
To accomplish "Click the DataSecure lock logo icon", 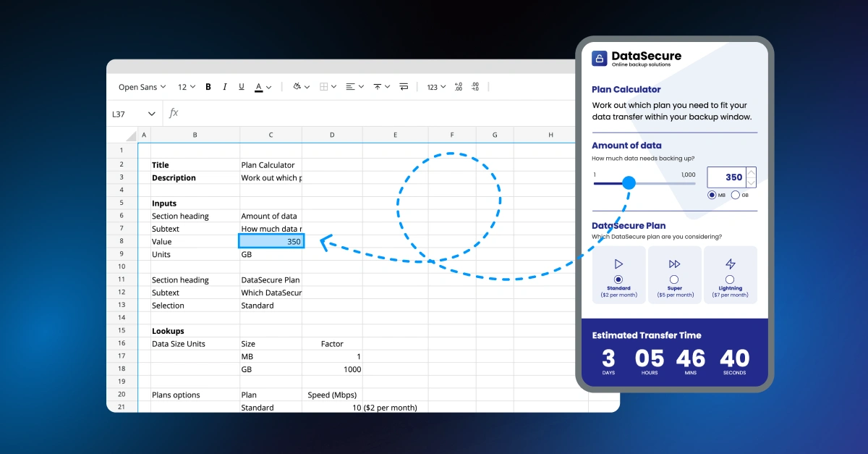I will coord(600,59).
